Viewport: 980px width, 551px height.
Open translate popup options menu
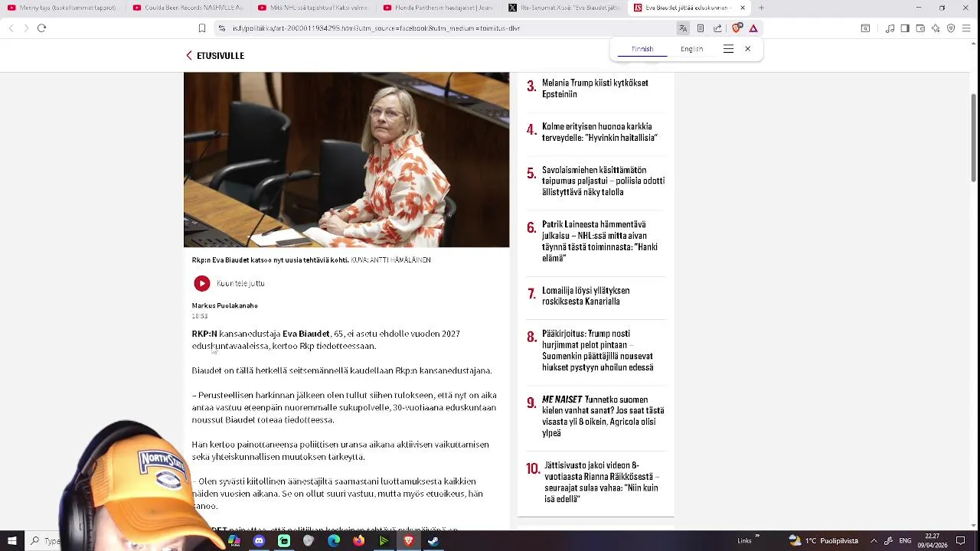pos(728,49)
